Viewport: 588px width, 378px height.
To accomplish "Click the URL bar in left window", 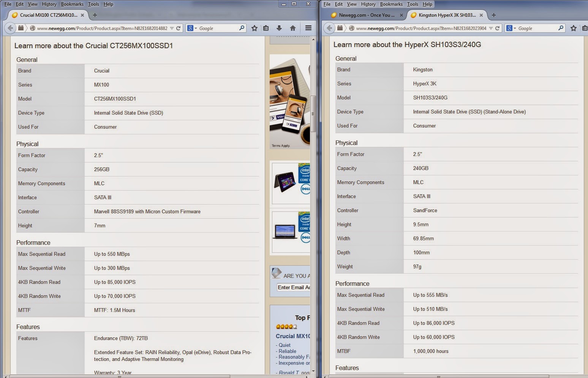I will point(102,28).
